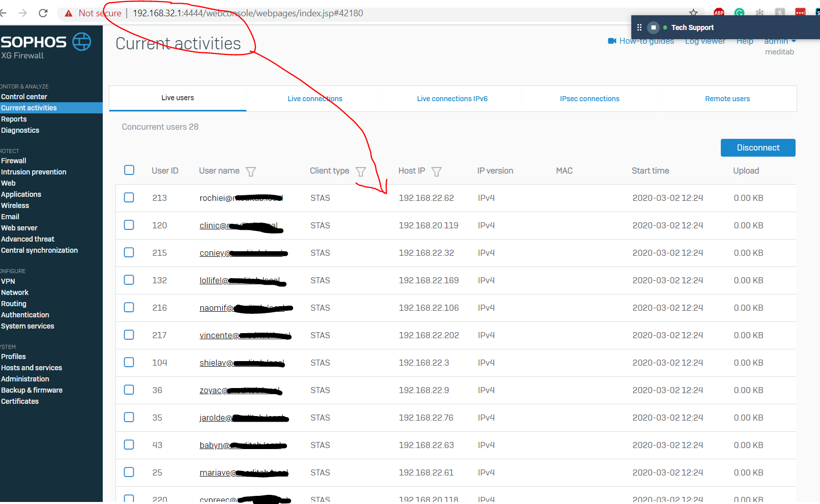Open the Live connections IPv6 tab
The height and width of the screenshot is (504, 820).
(x=452, y=99)
